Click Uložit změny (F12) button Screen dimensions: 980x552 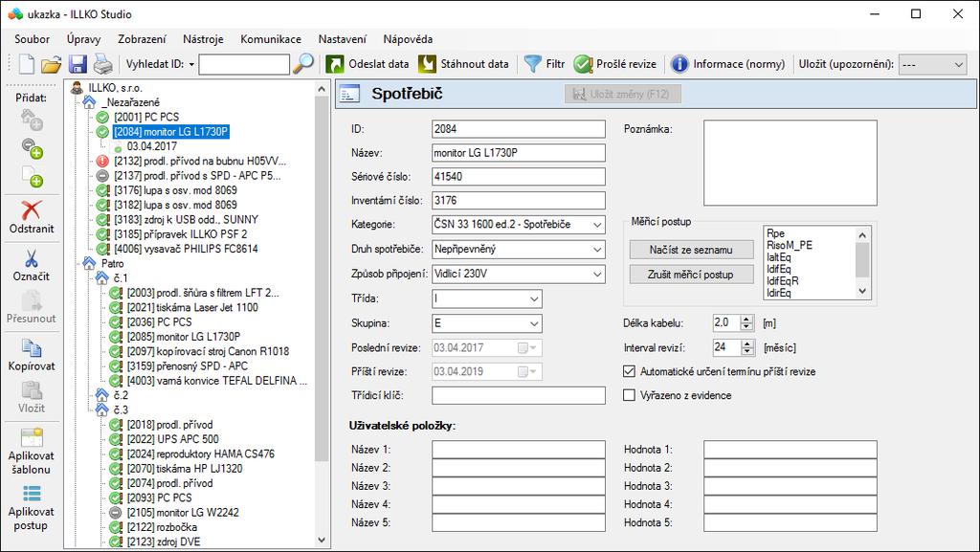[x=623, y=95]
